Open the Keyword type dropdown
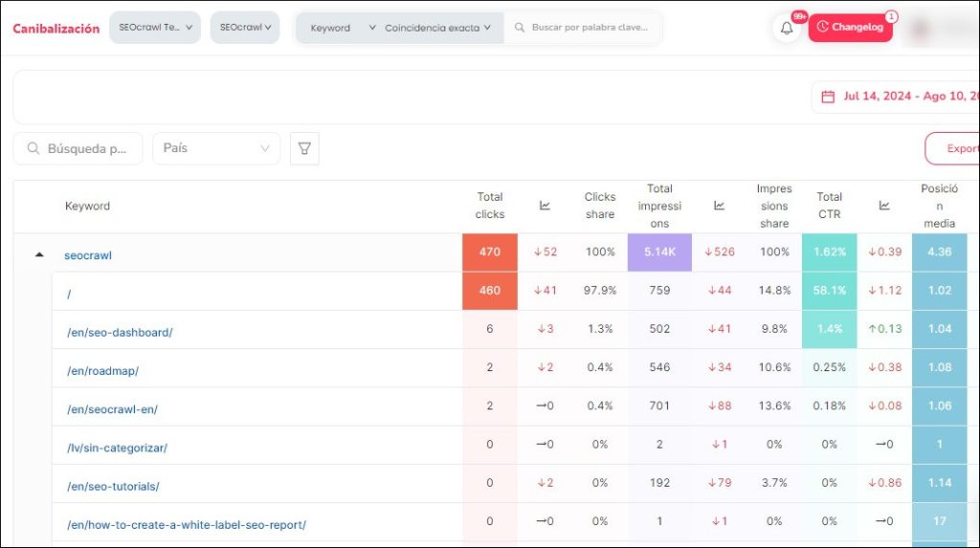Screen dimensions: 980x548 [343, 28]
